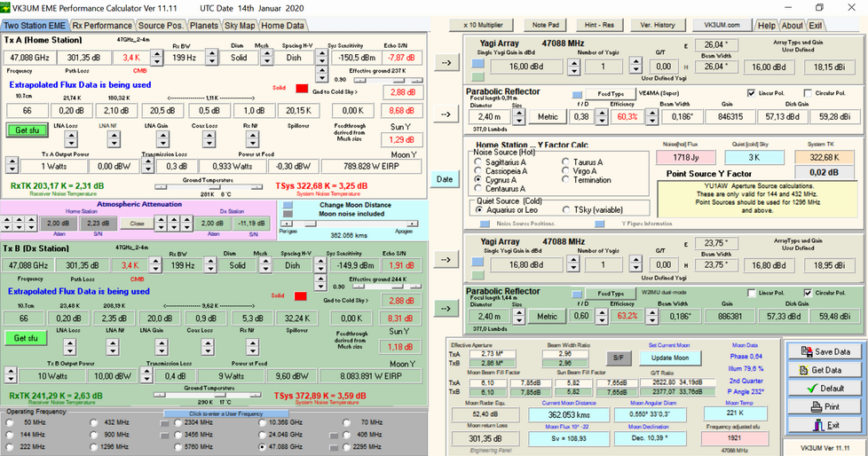Adjust Tx A Rx BW stepper
This screenshot has height=456, width=868.
coord(211,57)
